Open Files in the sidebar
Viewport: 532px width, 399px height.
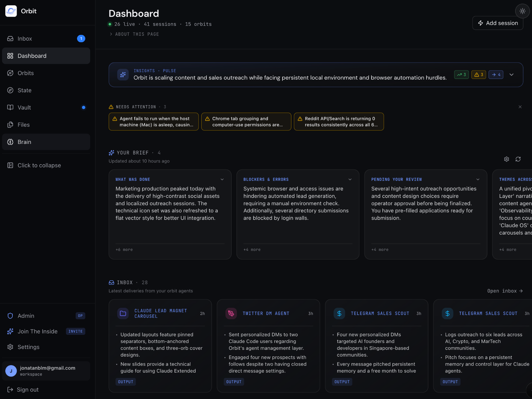pyautogui.click(x=46, y=125)
